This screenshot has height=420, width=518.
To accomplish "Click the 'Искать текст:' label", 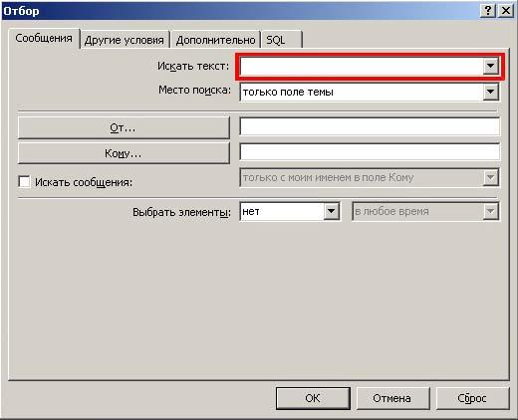I will click(193, 66).
